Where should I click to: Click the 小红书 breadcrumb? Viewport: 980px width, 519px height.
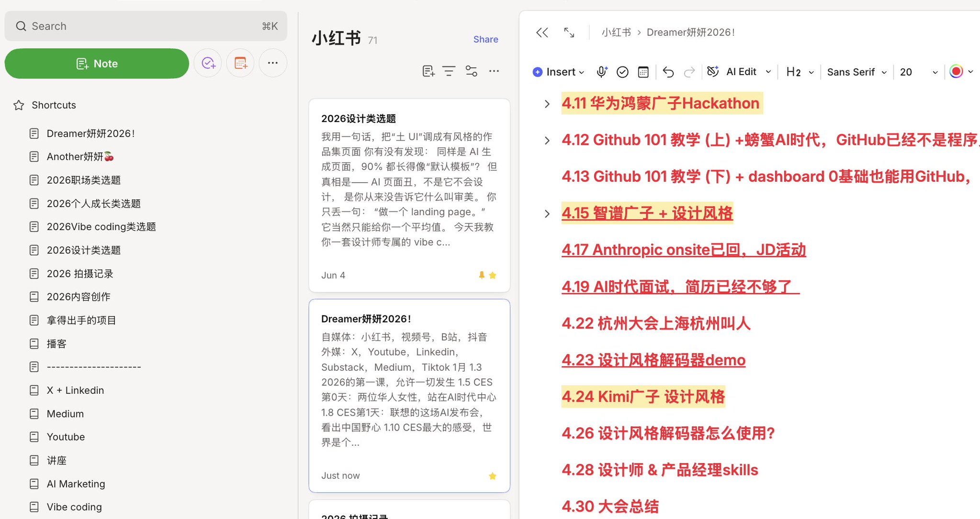click(616, 33)
